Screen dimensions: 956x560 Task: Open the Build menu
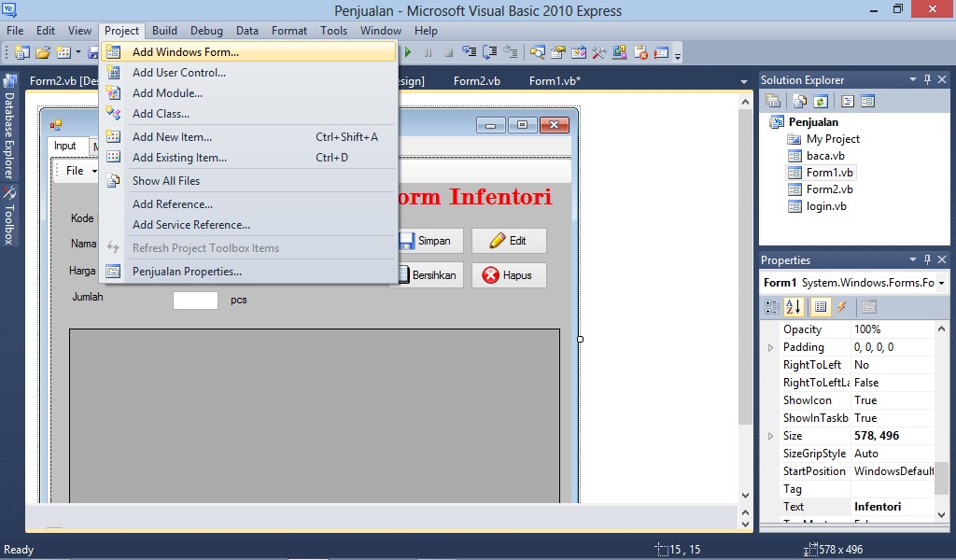pos(164,31)
